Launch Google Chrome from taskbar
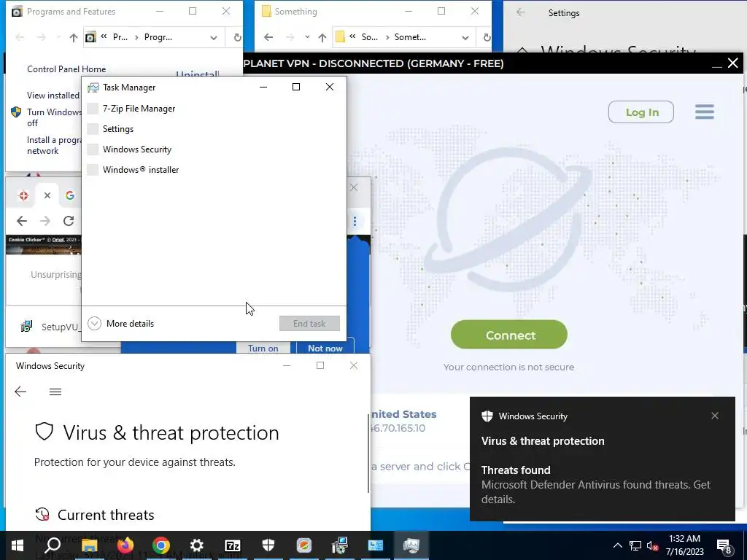The image size is (747, 560). point(161,545)
